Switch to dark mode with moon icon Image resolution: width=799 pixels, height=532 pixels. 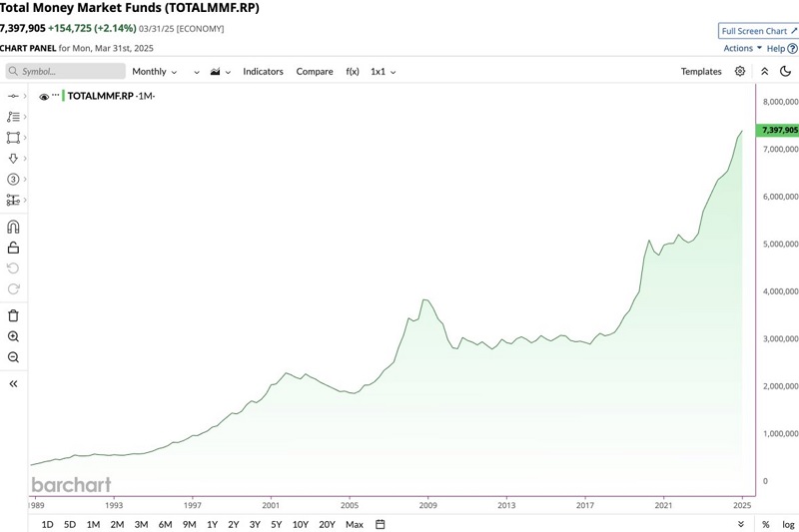point(786,72)
